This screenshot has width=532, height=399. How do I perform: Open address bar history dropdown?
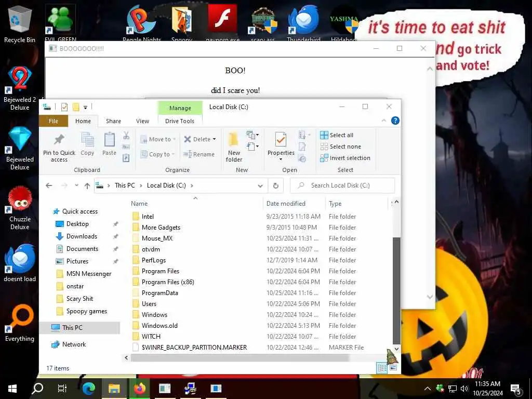pyautogui.click(x=260, y=185)
